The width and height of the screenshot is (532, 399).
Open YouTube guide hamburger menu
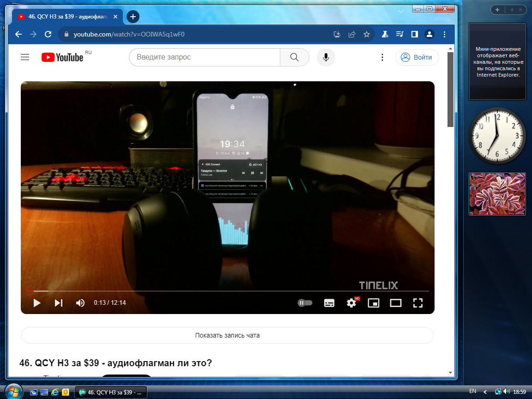(x=25, y=57)
